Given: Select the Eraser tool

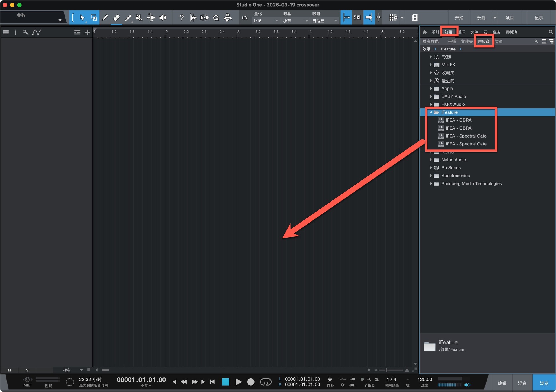Looking at the screenshot, I should pos(116,18).
